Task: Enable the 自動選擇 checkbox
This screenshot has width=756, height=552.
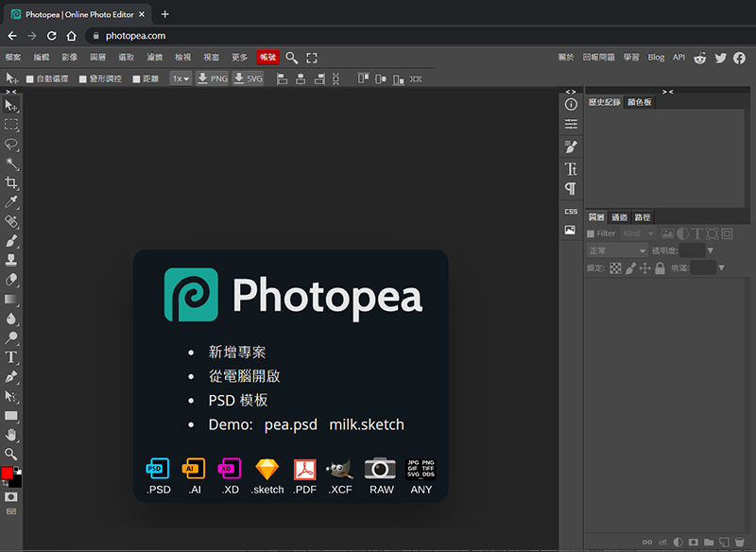Action: click(x=30, y=79)
